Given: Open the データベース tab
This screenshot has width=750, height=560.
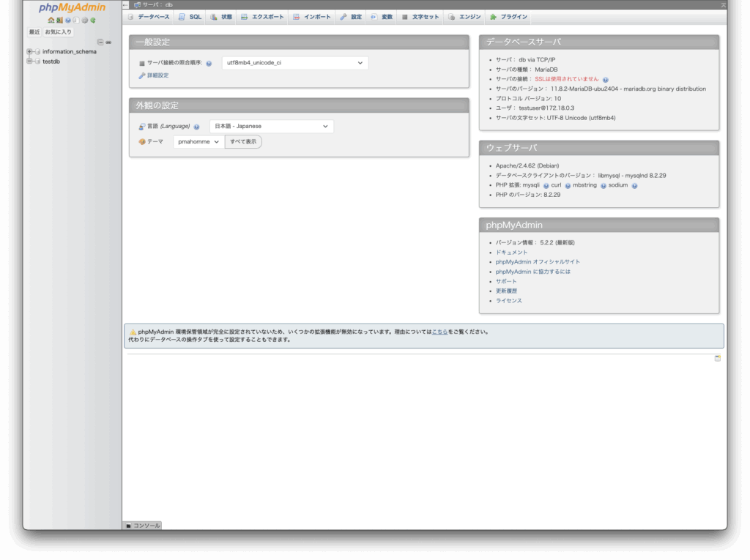Looking at the screenshot, I should click(149, 18).
